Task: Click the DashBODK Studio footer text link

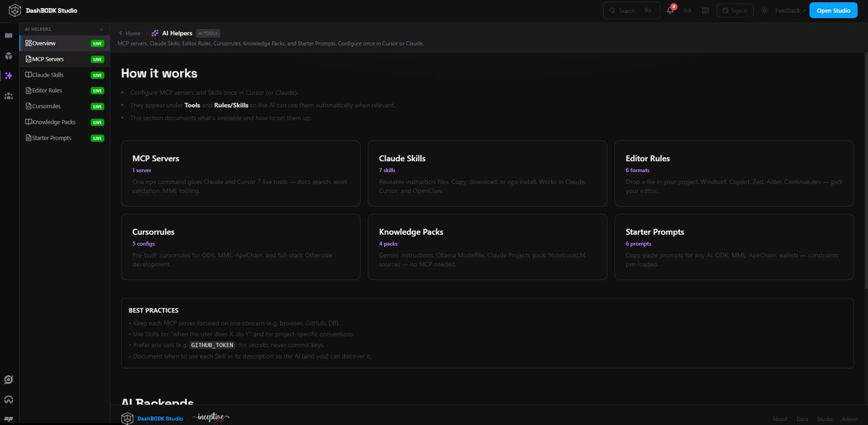Action: pyautogui.click(x=159, y=418)
